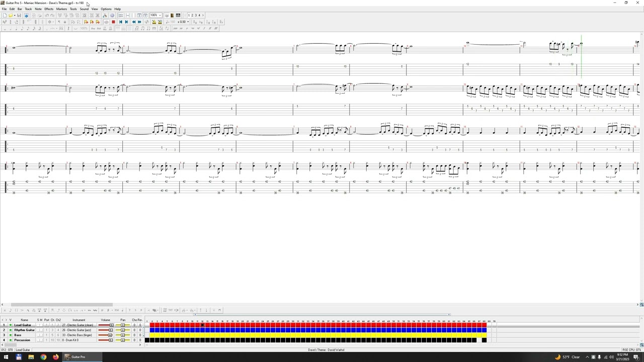The width and height of the screenshot is (644, 362).
Task: Open instrument dropdown 0 - Drum Kit 0
Action: click(79, 340)
